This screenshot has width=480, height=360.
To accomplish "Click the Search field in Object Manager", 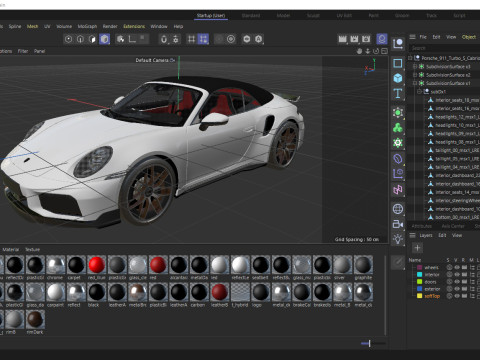I will pyautogui.click(x=444, y=48).
